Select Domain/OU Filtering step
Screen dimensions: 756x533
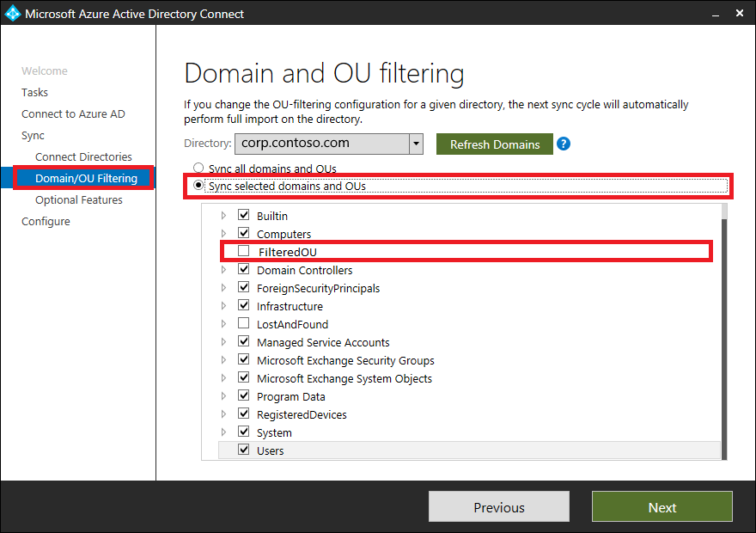(x=86, y=178)
